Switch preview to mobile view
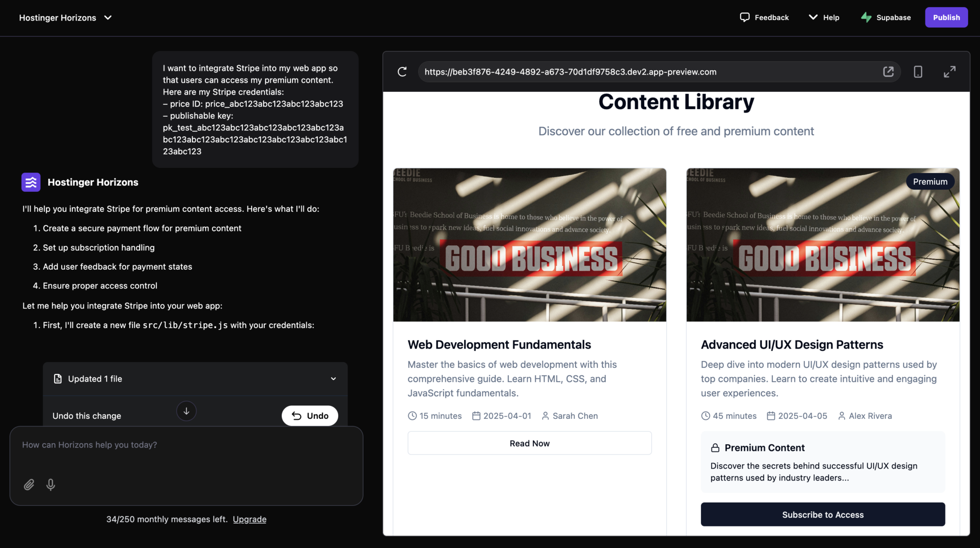The height and width of the screenshot is (548, 980). coord(918,72)
